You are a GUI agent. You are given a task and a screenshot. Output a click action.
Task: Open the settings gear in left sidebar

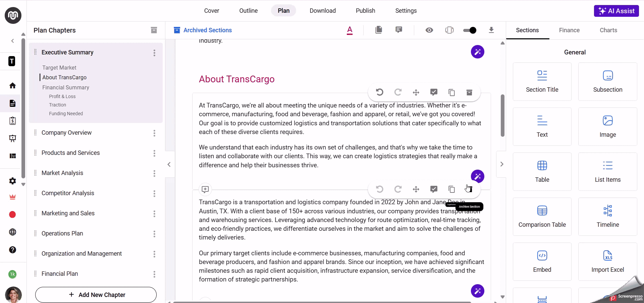click(12, 181)
